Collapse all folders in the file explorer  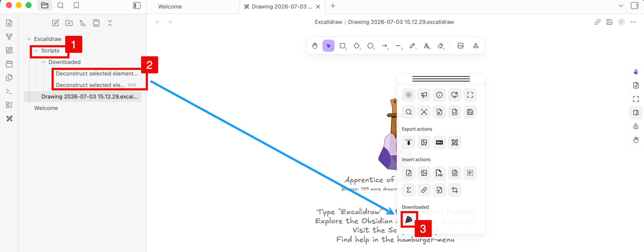click(110, 23)
